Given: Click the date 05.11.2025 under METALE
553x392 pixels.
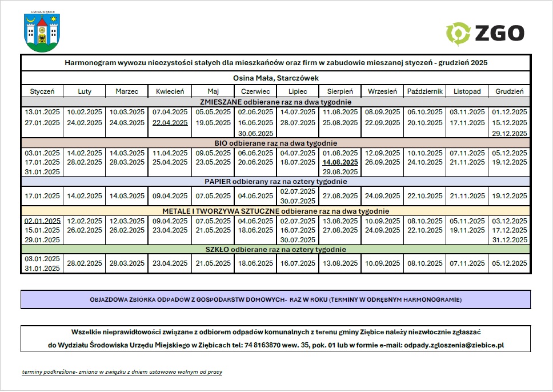Looking at the screenshot, I should pos(467,221).
